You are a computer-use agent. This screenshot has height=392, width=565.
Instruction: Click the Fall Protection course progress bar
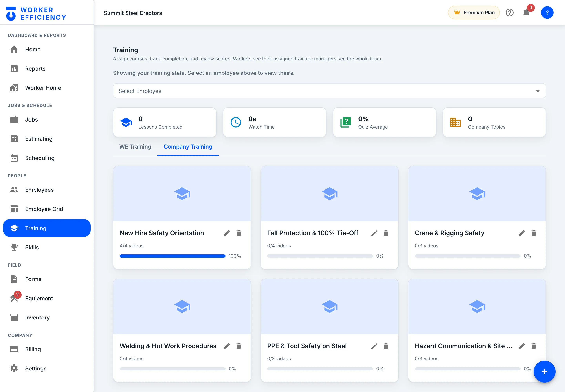[x=320, y=256]
